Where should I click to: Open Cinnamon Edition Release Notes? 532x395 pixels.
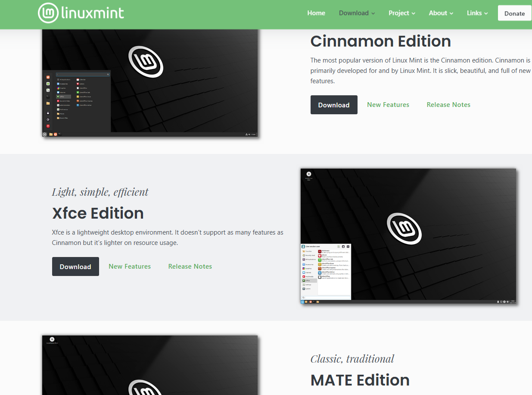pos(448,105)
